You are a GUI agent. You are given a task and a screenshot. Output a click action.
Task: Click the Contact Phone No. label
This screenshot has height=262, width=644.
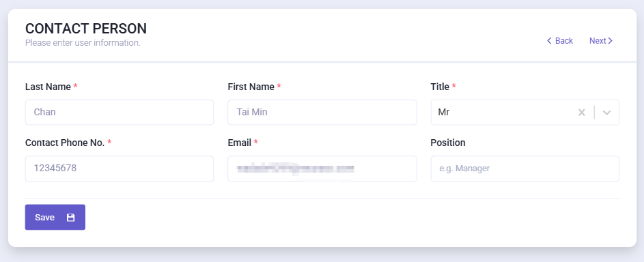(65, 143)
